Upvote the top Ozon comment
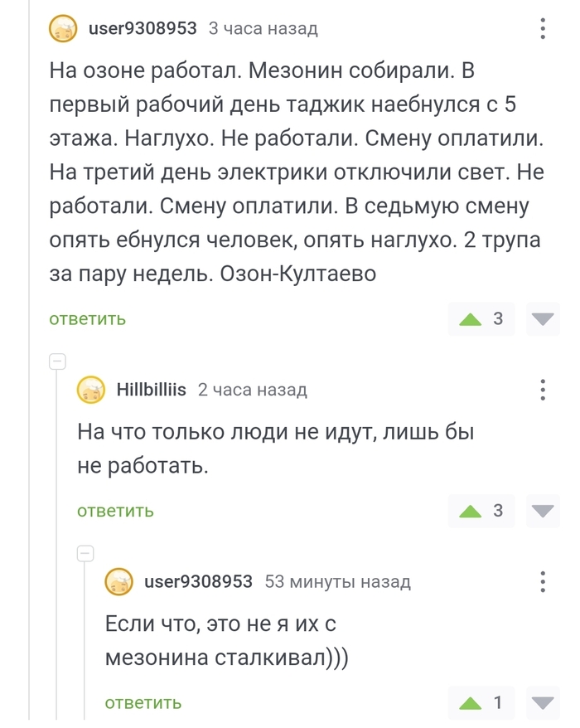 [470, 319]
